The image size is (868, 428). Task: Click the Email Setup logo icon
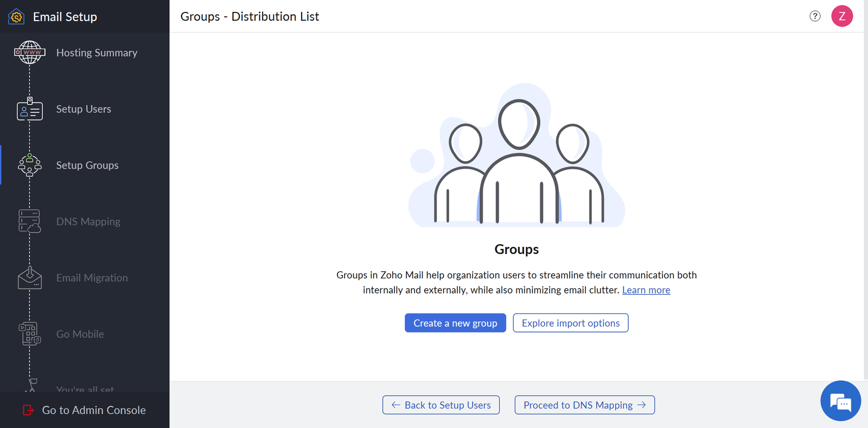16,17
